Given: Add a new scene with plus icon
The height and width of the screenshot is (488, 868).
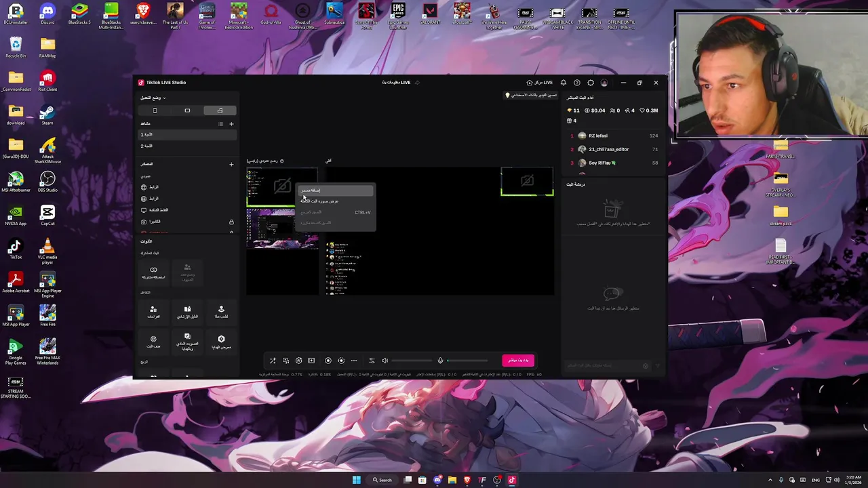Looking at the screenshot, I should [231, 124].
